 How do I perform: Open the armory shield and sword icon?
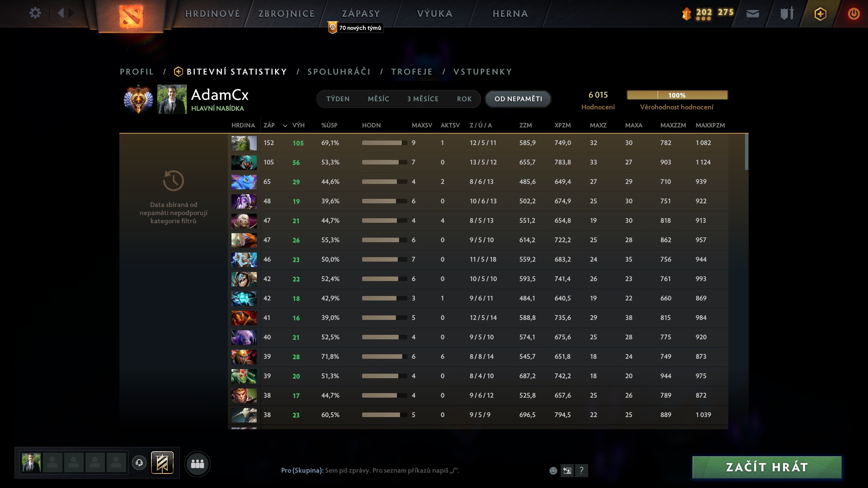coord(787,14)
